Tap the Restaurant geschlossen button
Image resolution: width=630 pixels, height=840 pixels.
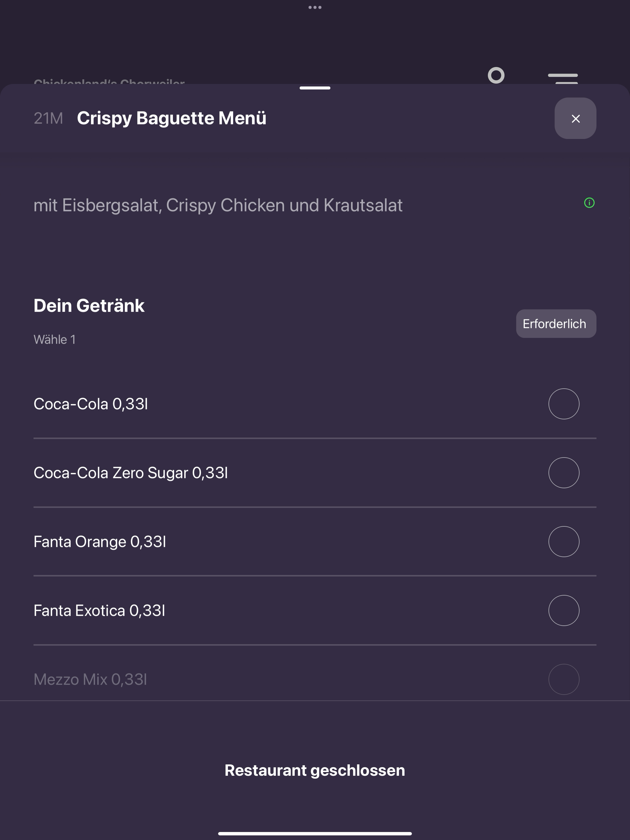click(x=315, y=771)
